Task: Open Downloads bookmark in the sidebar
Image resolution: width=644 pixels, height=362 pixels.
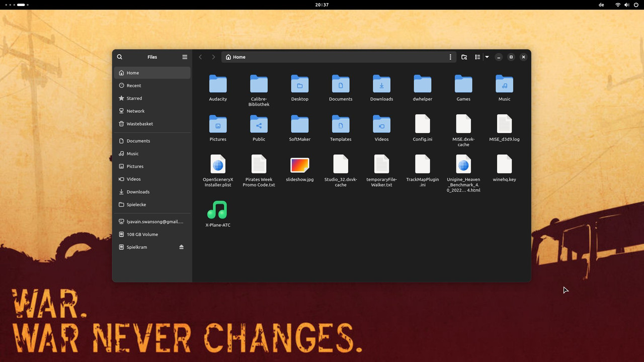Action: pyautogui.click(x=152, y=192)
